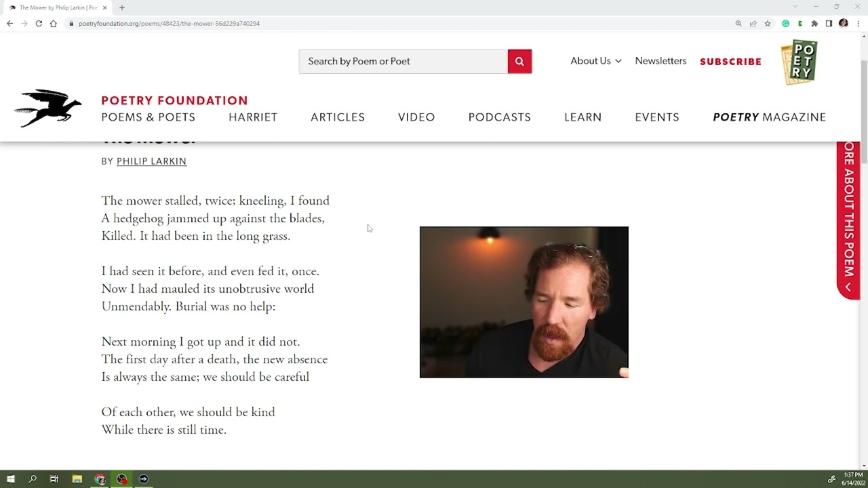The height and width of the screenshot is (488, 868).
Task: Open the arrow app taskbar icon
Action: click(x=144, y=479)
